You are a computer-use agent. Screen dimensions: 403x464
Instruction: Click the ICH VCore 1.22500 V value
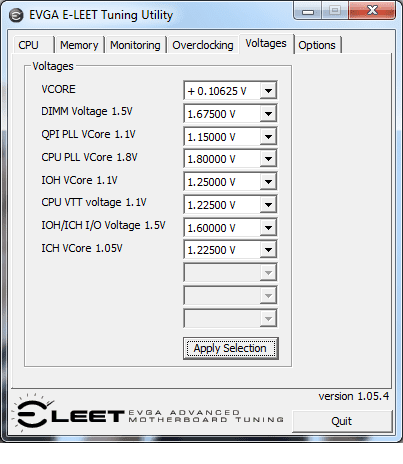(212, 250)
